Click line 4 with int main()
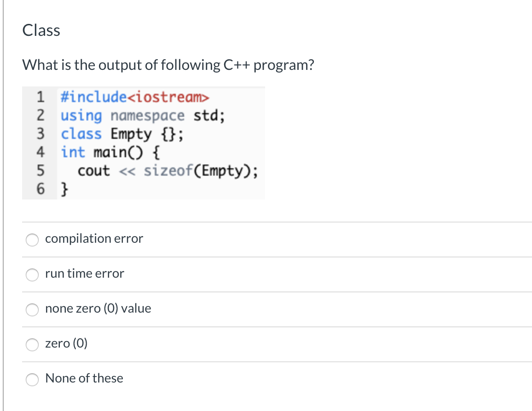This screenshot has height=411, width=532. pos(110,152)
